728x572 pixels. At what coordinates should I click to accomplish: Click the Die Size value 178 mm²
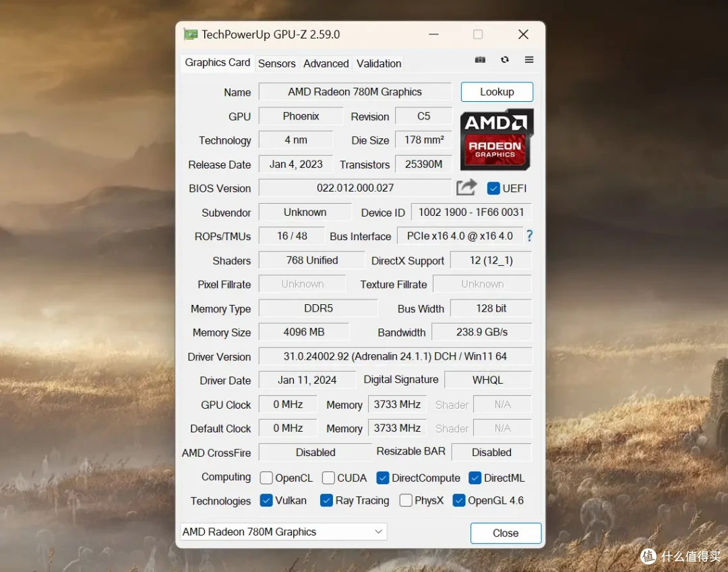pyautogui.click(x=423, y=140)
